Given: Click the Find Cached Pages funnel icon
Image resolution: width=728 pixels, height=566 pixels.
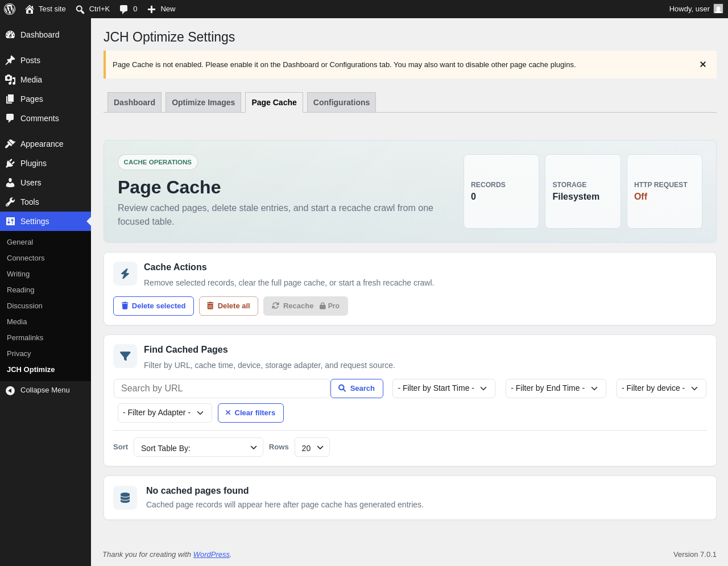Looking at the screenshot, I should tap(125, 356).
